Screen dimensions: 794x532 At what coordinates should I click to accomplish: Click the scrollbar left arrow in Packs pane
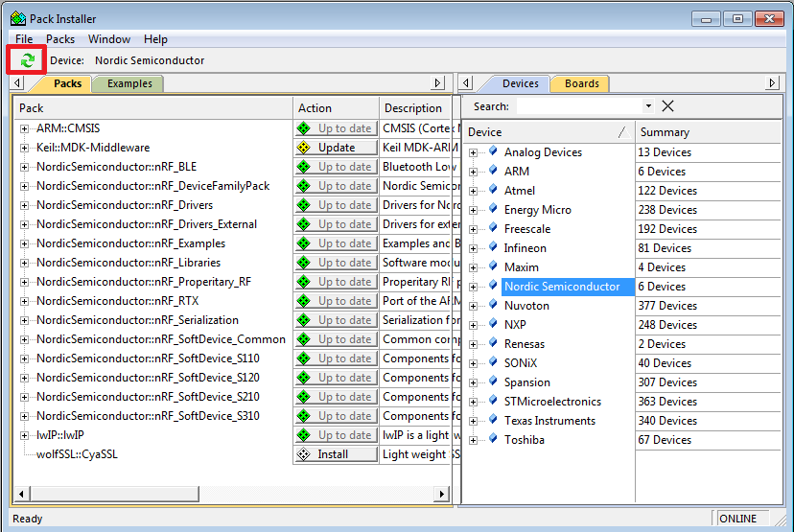(x=22, y=494)
